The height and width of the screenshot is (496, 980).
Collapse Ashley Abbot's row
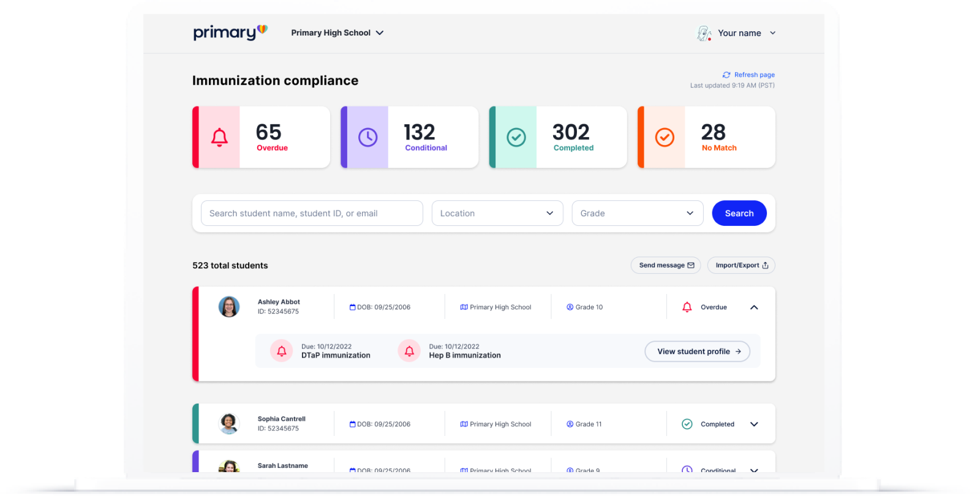pos(754,307)
